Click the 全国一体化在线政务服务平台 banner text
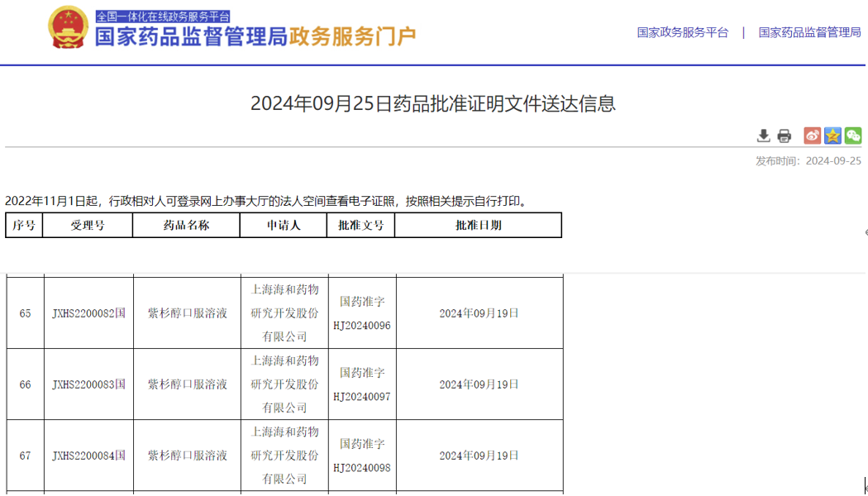The width and height of the screenshot is (868, 496). (163, 16)
